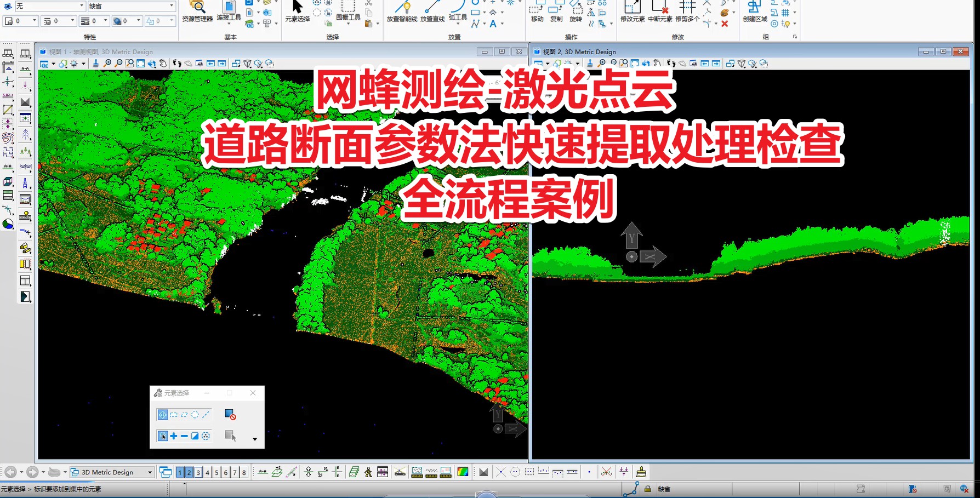Image resolution: width=980 pixels, height=498 pixels.
Task: Choose the 移动 move tool
Action: pyautogui.click(x=537, y=12)
